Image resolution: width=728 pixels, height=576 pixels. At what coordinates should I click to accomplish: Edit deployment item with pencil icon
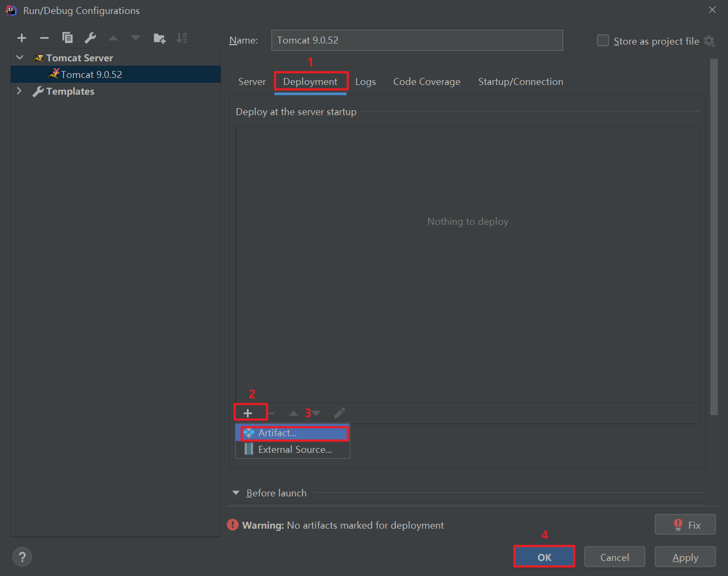click(340, 413)
